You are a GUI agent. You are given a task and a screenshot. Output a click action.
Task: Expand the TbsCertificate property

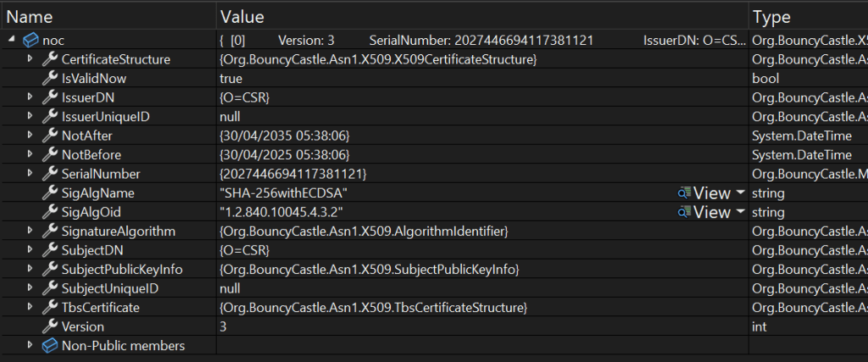[31, 307]
